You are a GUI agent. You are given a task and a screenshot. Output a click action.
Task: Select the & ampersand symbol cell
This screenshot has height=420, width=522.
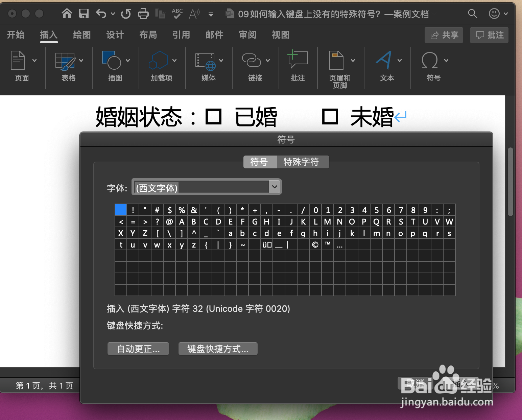(194, 210)
